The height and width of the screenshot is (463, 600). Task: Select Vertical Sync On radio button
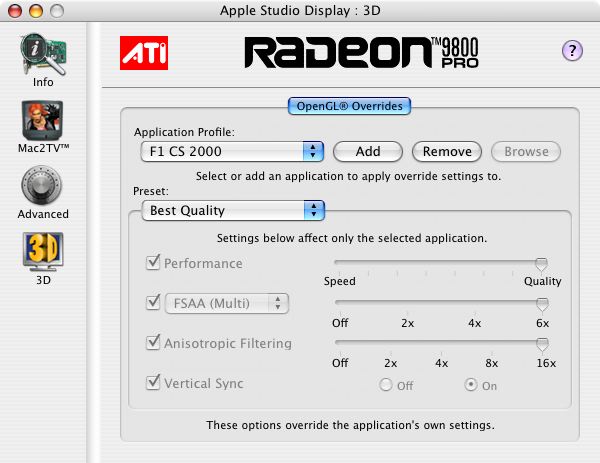click(471, 385)
